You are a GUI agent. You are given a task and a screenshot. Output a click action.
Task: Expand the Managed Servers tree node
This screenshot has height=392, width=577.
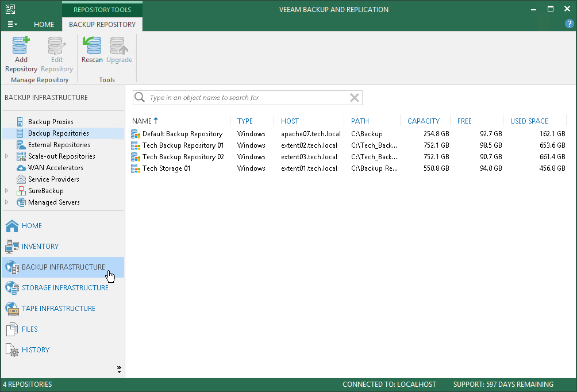click(x=7, y=202)
